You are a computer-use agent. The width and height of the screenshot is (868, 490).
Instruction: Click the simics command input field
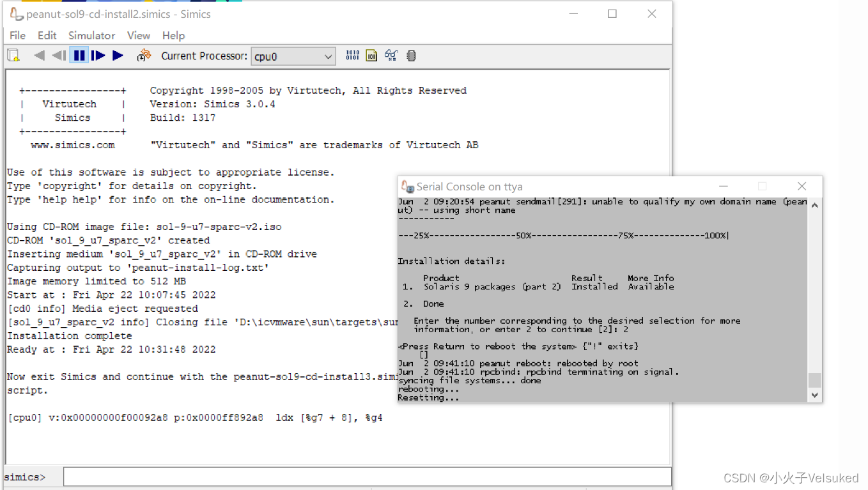[368, 477]
